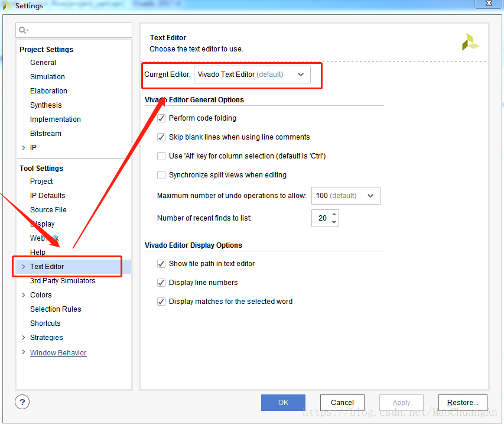Select Text Editor settings item

(x=47, y=267)
